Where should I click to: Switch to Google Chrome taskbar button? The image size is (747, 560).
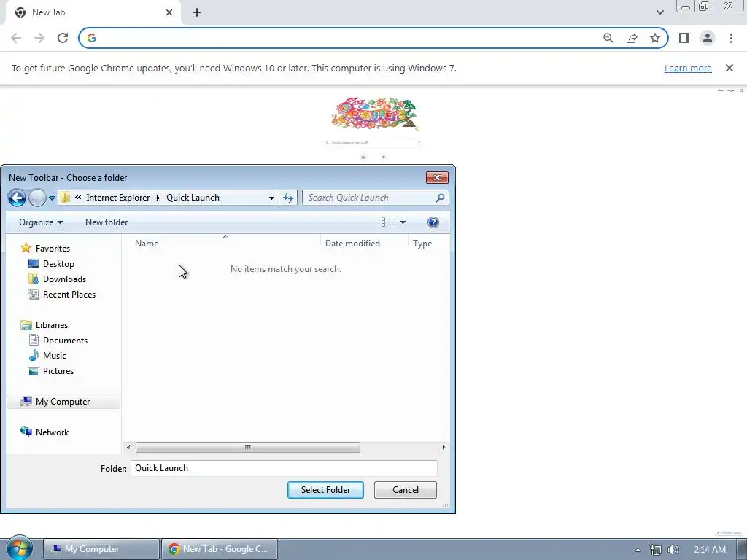point(220,549)
